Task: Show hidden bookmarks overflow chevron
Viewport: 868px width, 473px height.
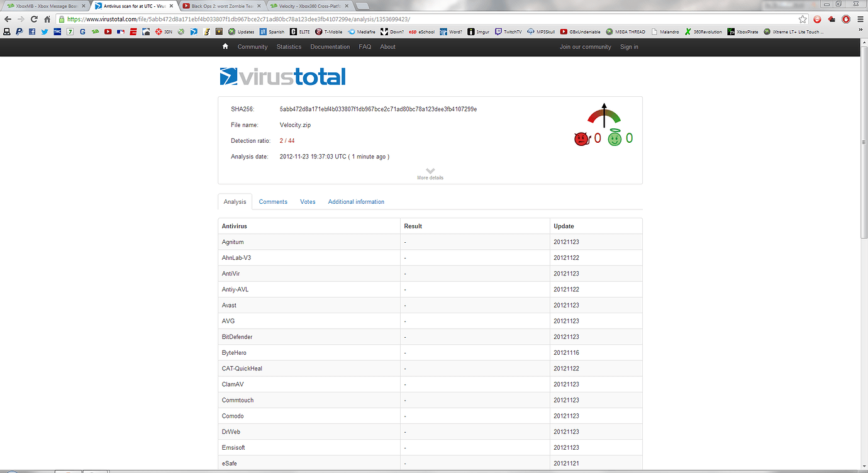Action: point(859,31)
